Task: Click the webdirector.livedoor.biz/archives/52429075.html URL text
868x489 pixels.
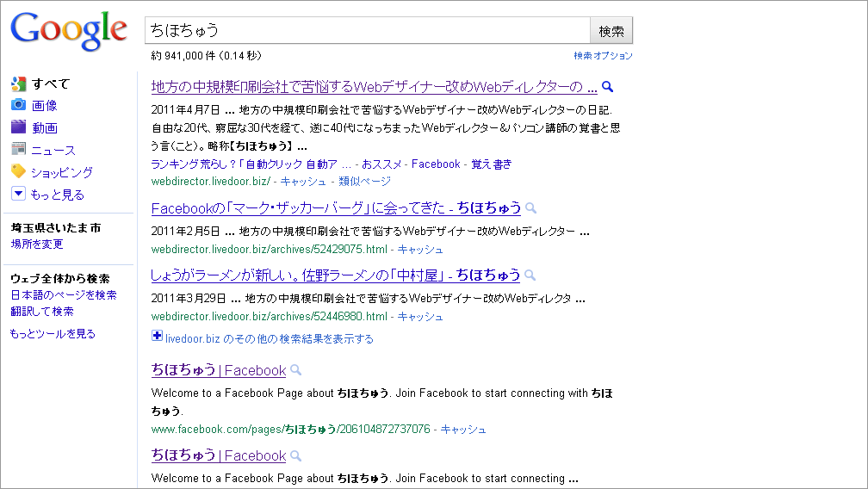Action: [x=269, y=250]
